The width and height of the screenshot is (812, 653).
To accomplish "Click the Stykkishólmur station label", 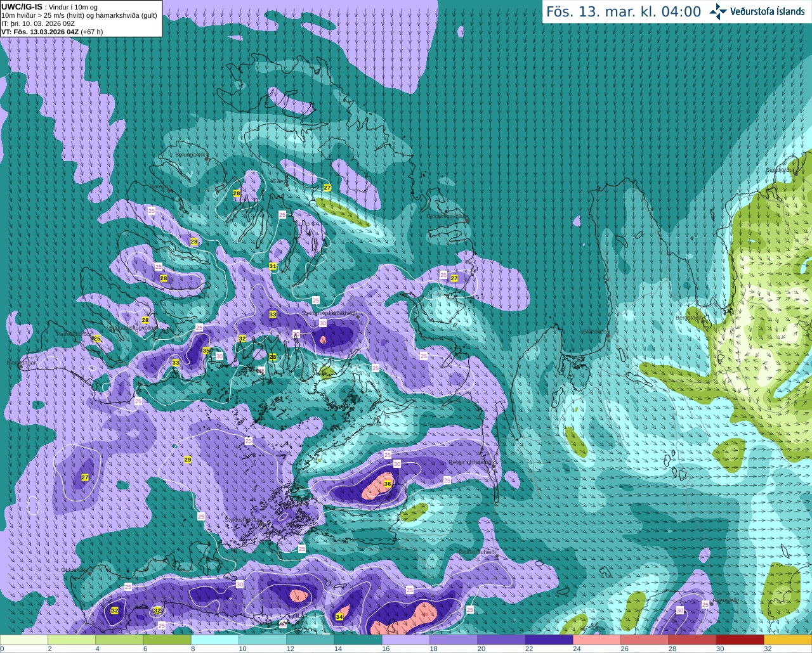I will click(242, 519).
